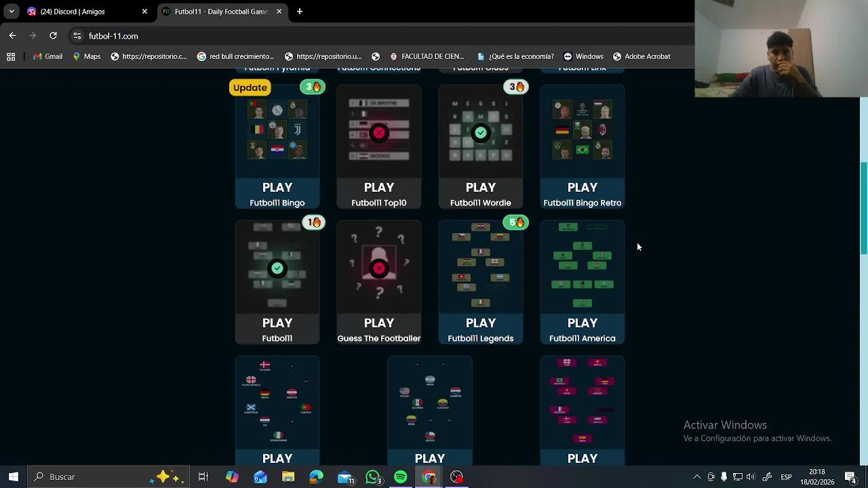This screenshot has width=868, height=488.
Task: Open the Americas flags formation game thumbnail
Action: tap(430, 402)
